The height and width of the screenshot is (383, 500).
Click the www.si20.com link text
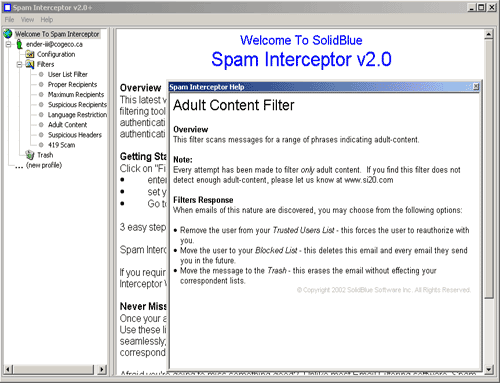click(x=369, y=180)
